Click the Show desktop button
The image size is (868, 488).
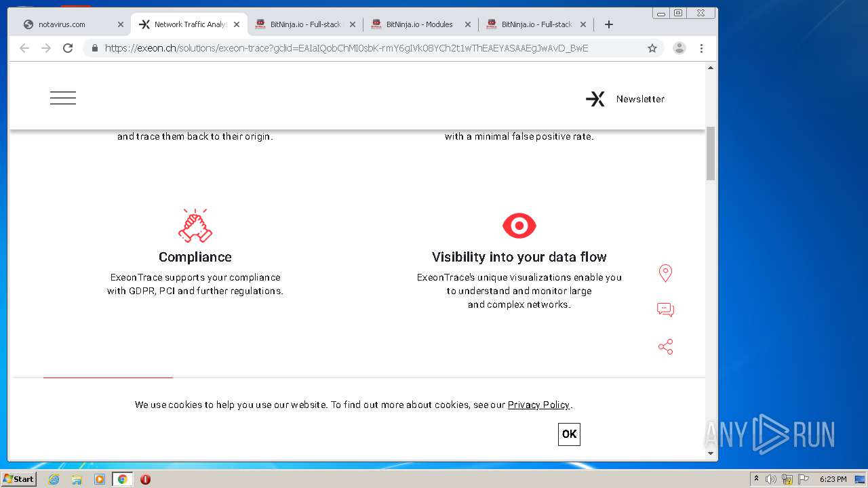[x=861, y=479]
